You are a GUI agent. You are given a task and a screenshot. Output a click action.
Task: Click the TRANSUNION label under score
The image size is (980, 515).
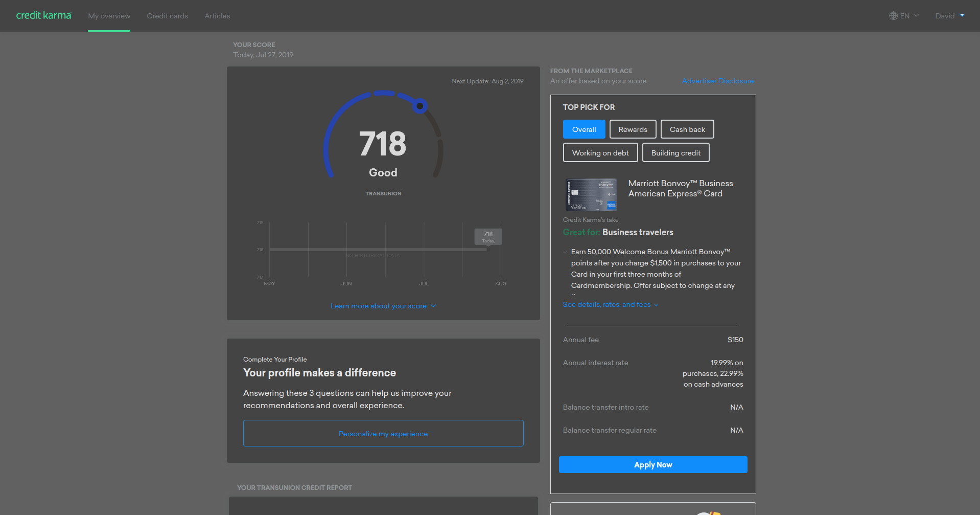pyautogui.click(x=383, y=193)
